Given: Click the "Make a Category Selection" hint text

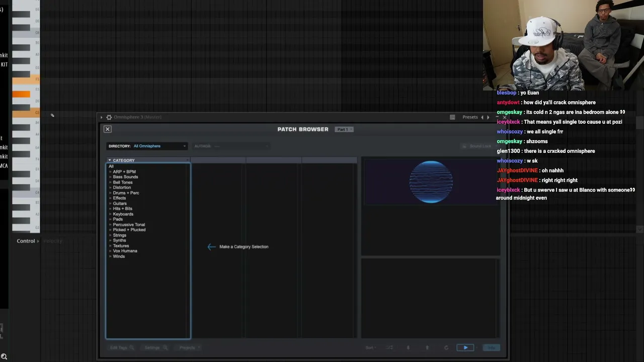Looking at the screenshot, I should [244, 247].
